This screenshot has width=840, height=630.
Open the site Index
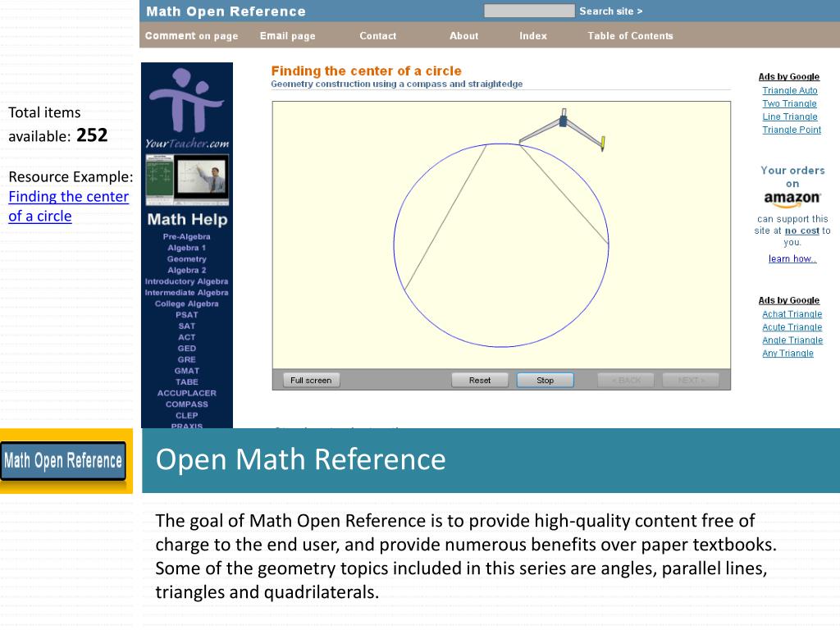pyautogui.click(x=532, y=36)
